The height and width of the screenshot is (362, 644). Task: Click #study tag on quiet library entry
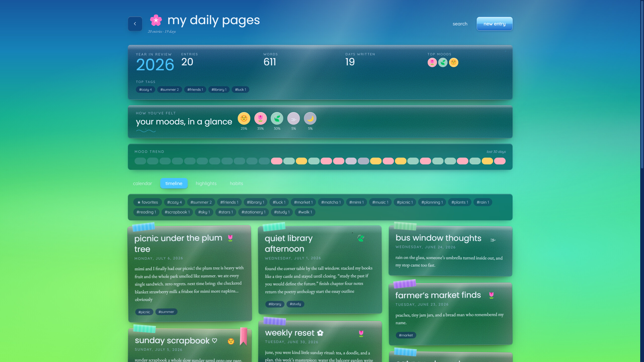[x=295, y=304]
